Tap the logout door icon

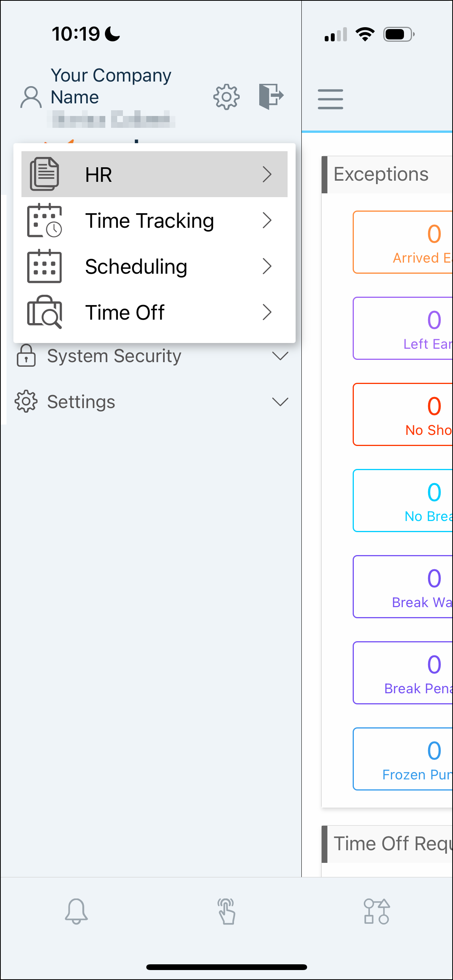coord(271,96)
